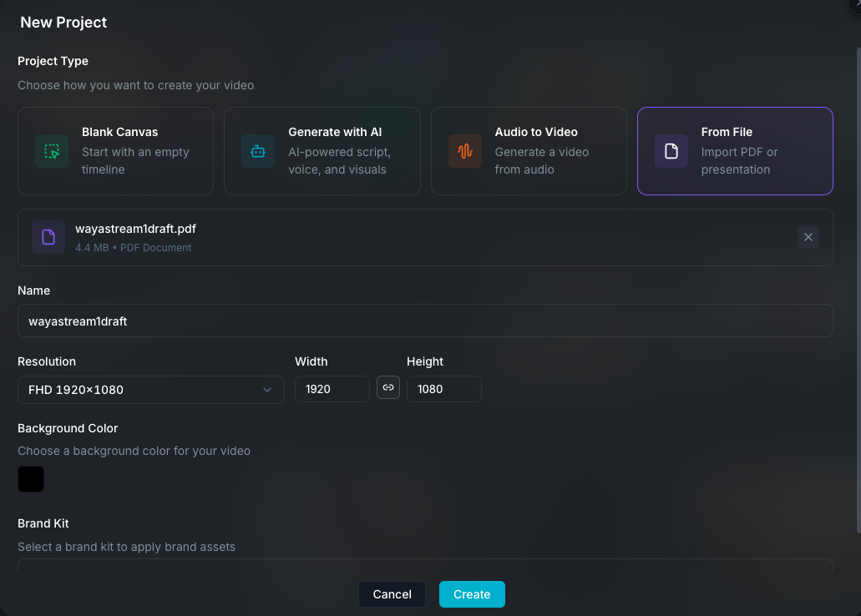The image size is (861, 616).
Task: Click the From File document icon
Action: coord(671,151)
